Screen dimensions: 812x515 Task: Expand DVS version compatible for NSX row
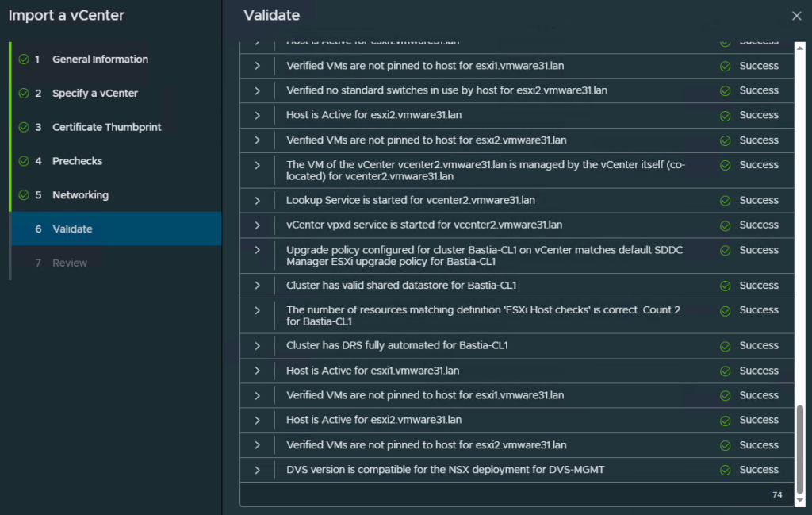click(x=258, y=470)
